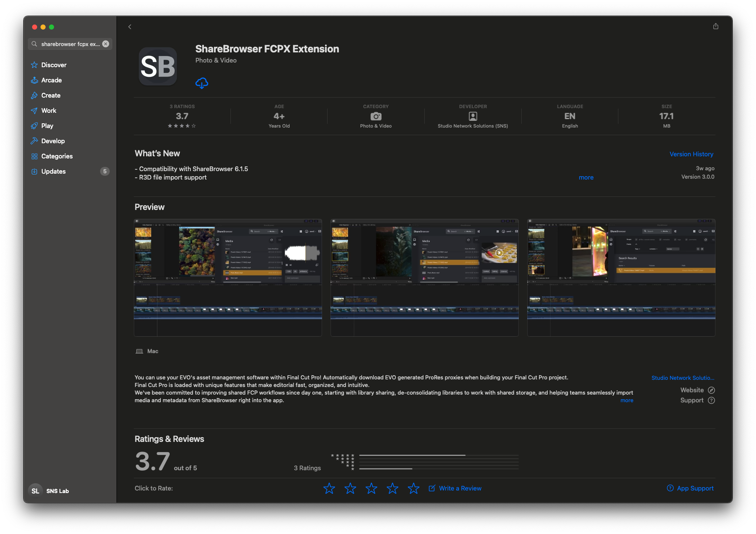Rate the app three stars
This screenshot has width=756, height=534.
tap(371, 488)
